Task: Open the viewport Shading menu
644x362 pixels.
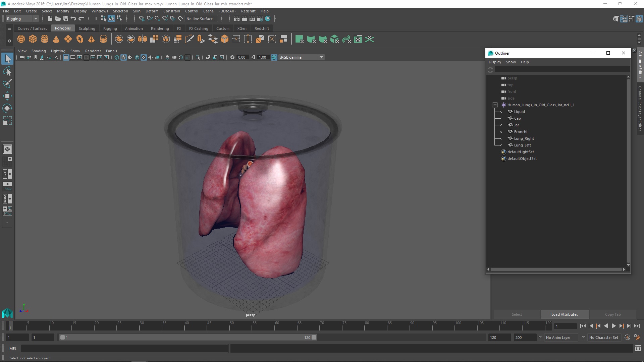Action: click(x=39, y=51)
